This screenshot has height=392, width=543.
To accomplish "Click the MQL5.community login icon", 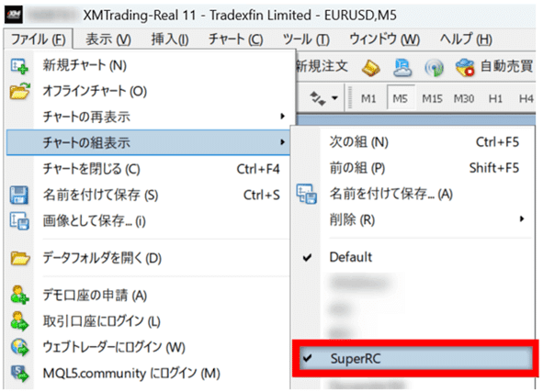I will pos(19,374).
